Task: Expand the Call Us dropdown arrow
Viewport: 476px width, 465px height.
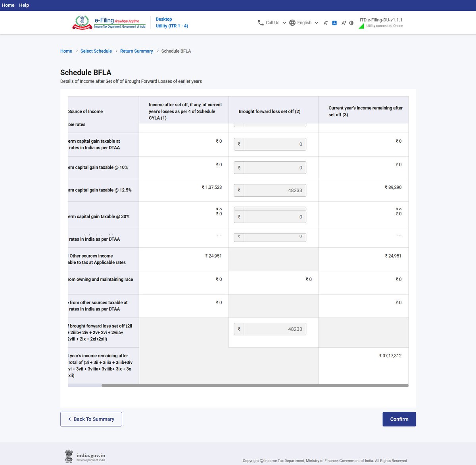Action: (x=284, y=23)
